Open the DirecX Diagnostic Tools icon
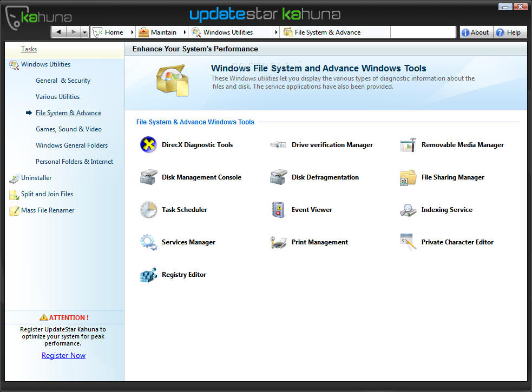Screen dimensions: 532x392 (148, 145)
